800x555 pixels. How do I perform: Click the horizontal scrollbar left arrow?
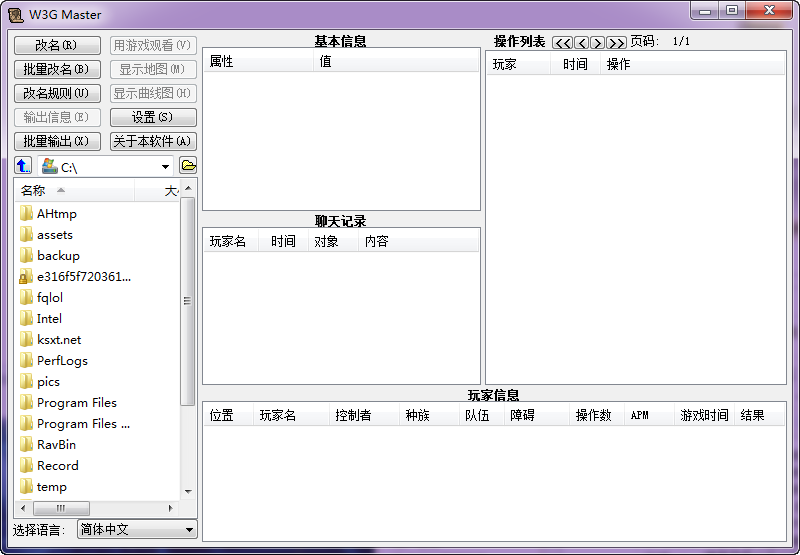[23, 508]
